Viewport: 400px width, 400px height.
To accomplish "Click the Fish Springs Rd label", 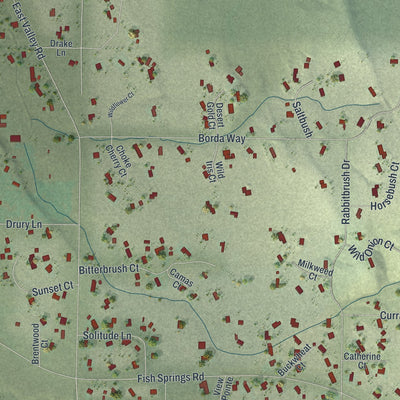I will pyautogui.click(x=171, y=378).
